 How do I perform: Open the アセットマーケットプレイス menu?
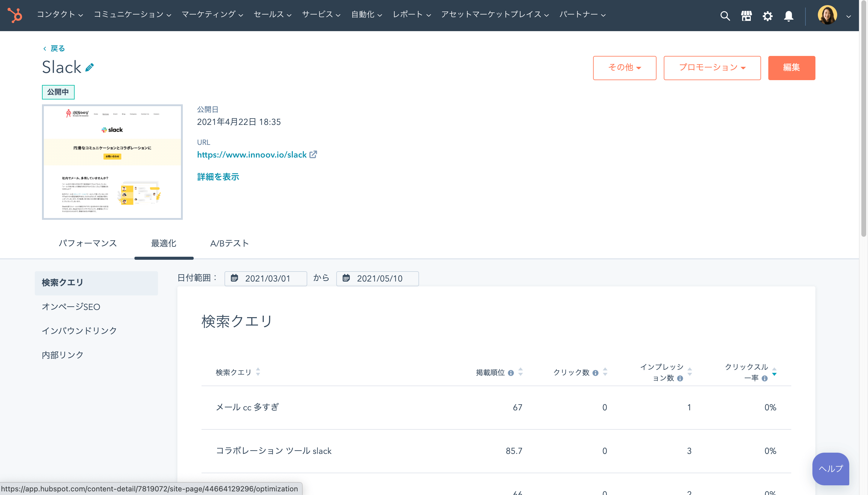[x=495, y=15]
